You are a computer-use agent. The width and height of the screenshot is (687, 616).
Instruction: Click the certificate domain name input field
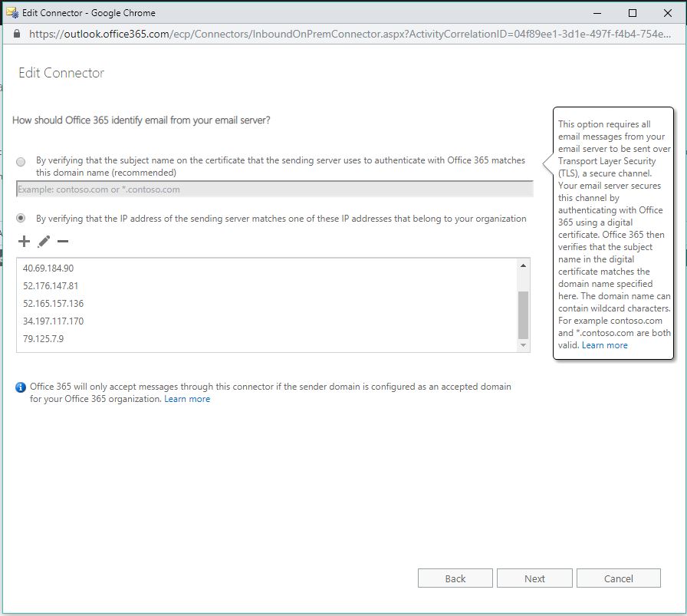[x=274, y=189]
